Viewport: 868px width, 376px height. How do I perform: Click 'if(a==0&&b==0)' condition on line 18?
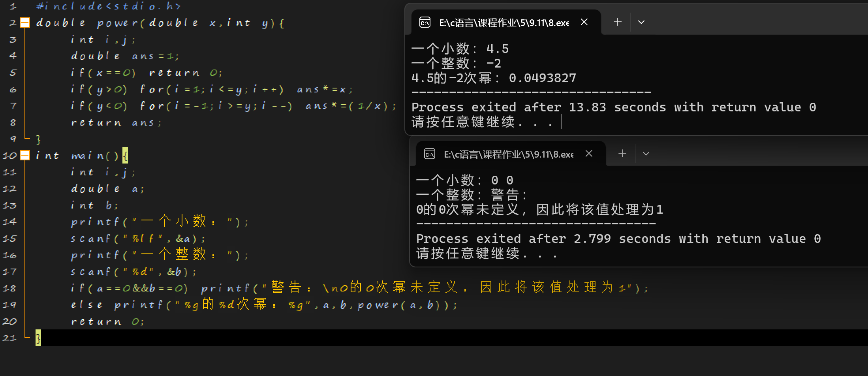tap(130, 288)
